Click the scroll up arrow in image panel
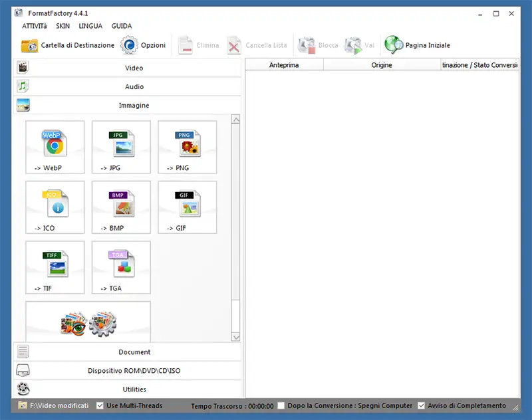The width and height of the screenshot is (532, 420). (236, 120)
